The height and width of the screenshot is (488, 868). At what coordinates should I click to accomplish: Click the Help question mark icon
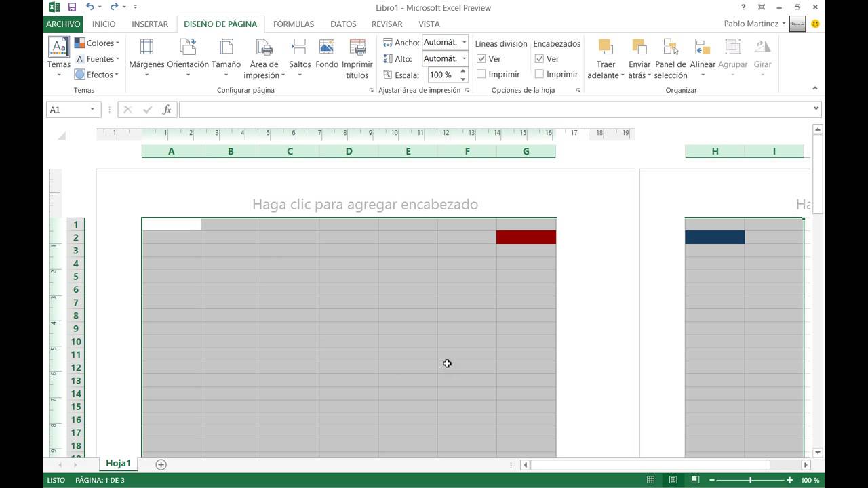(x=743, y=7)
